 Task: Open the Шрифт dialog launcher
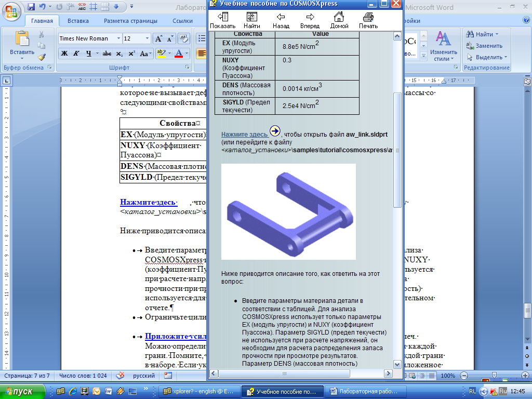[x=187, y=67]
